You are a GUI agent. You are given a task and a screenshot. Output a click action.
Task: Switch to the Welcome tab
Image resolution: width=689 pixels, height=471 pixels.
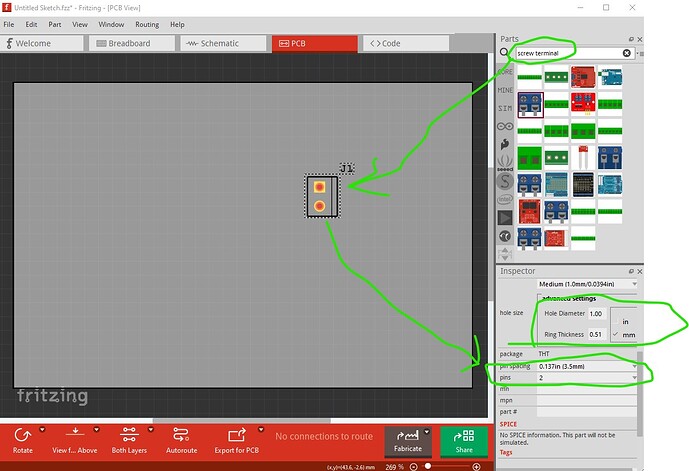click(x=41, y=43)
